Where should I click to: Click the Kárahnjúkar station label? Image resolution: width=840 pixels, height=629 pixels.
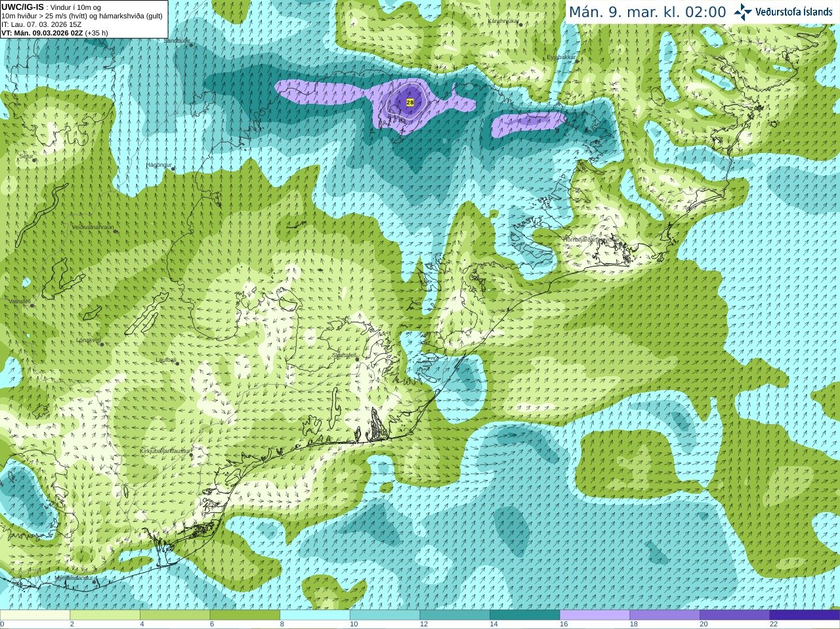point(503,21)
